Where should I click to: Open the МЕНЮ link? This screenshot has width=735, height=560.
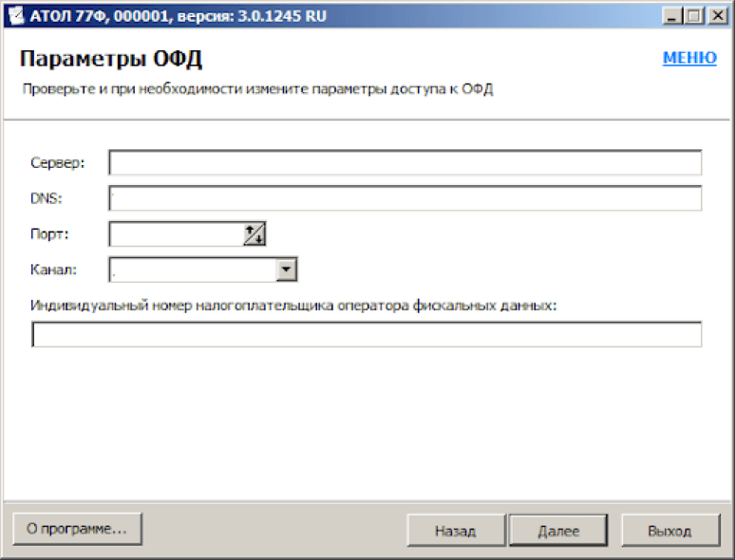(x=688, y=58)
